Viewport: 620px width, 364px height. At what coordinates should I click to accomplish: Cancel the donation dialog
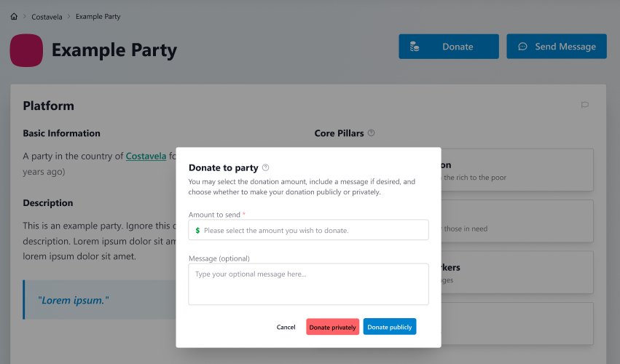(x=286, y=327)
